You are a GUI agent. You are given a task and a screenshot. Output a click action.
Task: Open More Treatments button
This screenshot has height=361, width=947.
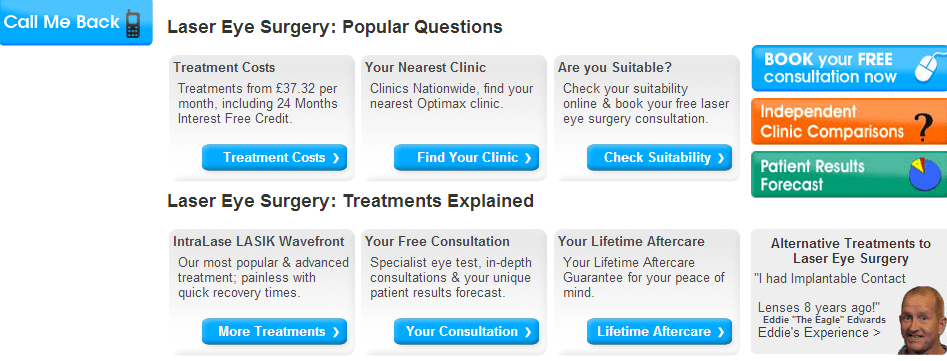(x=274, y=331)
